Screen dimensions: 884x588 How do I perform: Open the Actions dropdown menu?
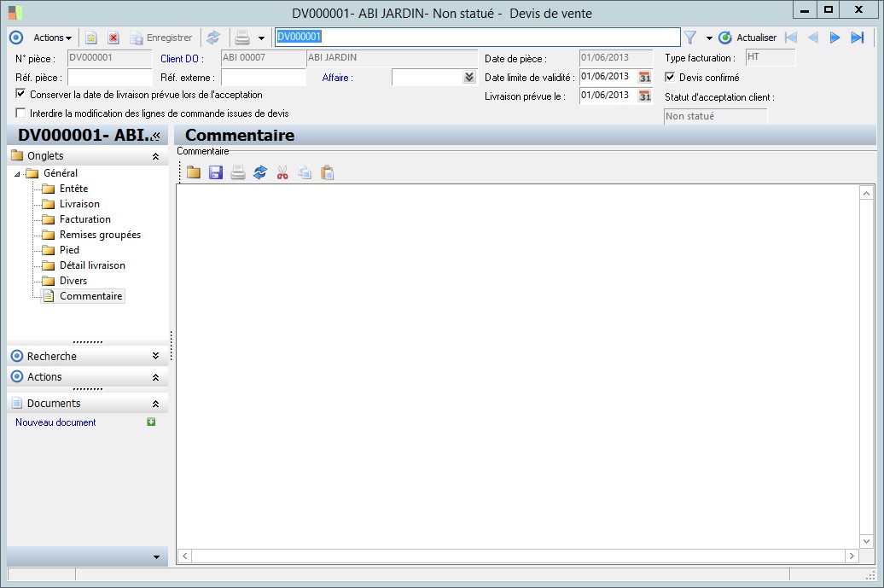tap(52, 38)
